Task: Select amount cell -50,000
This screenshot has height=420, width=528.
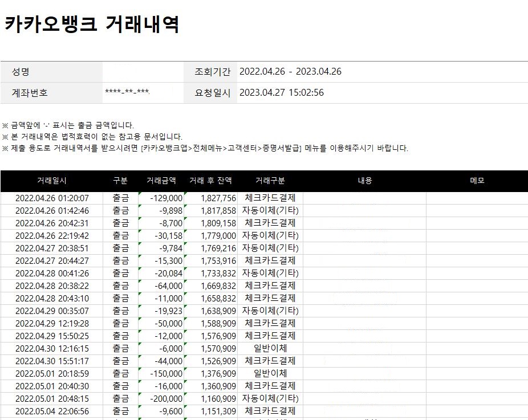Action: [x=161, y=324]
